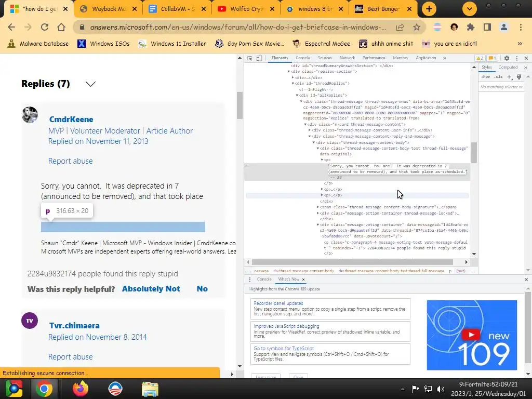Collapse the replies-section div node

289,72
